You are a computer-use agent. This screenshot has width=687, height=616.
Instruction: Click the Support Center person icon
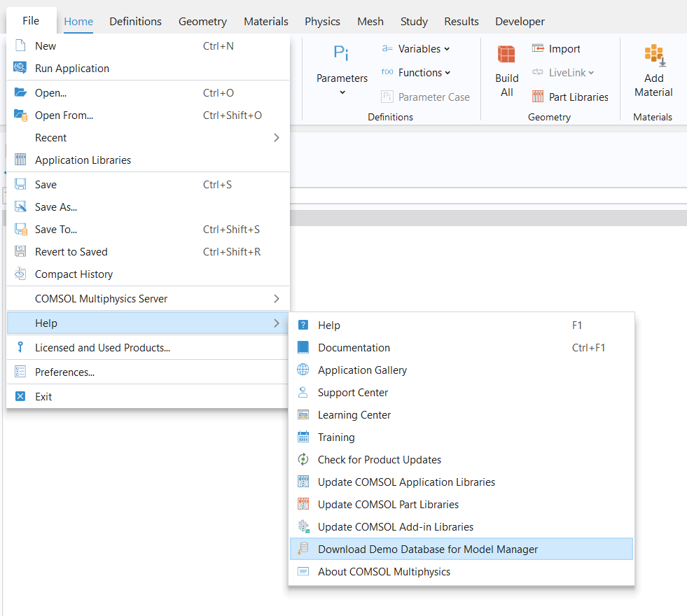303,392
